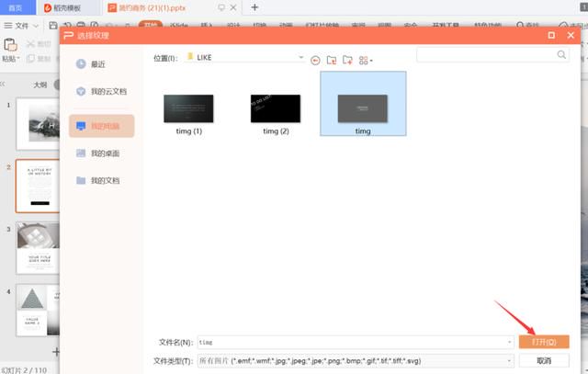Switch to the 大纲 outline tab
The width and height of the screenshot is (588, 374).
tap(40, 85)
